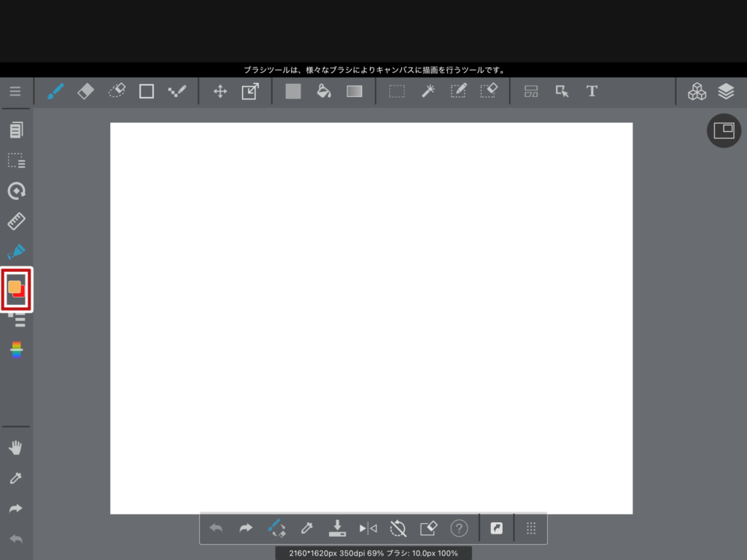Select the Eraser tool
747x560 pixels.
(86, 91)
